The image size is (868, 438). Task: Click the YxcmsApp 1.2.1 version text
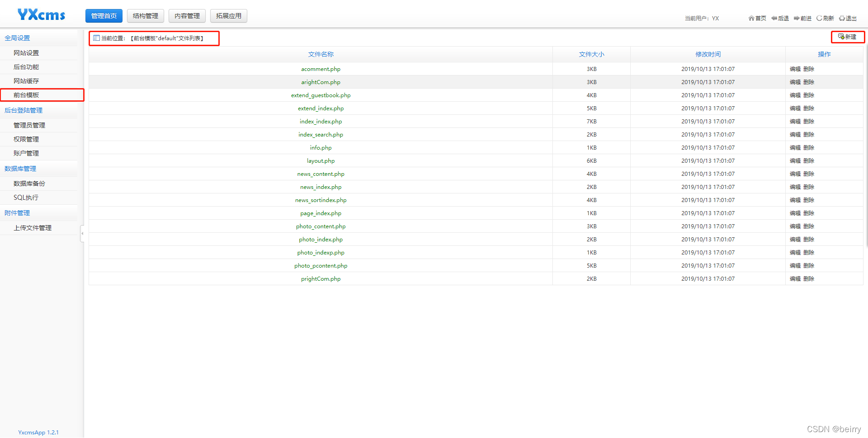38,433
